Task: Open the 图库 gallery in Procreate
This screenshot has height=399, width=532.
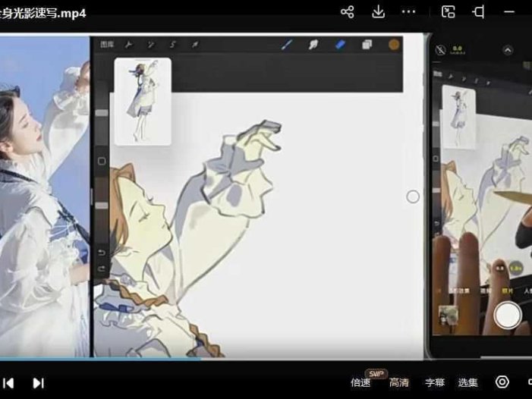Action: click(107, 45)
